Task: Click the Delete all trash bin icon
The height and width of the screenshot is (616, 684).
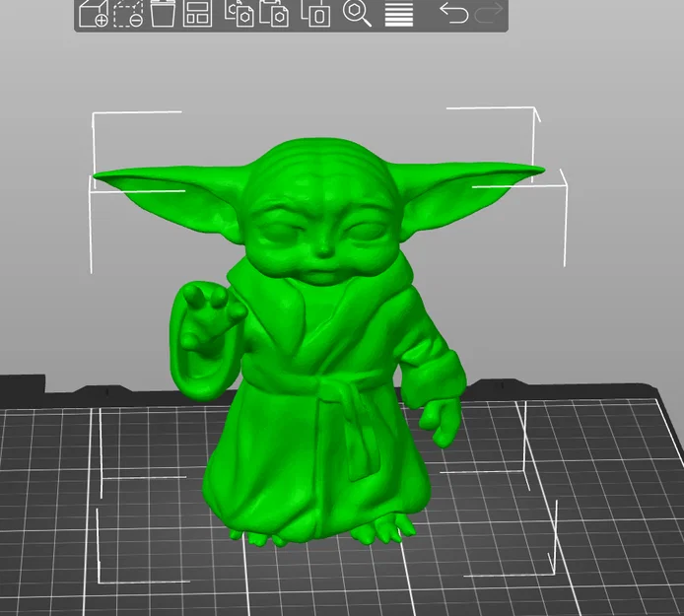Action: [163, 14]
